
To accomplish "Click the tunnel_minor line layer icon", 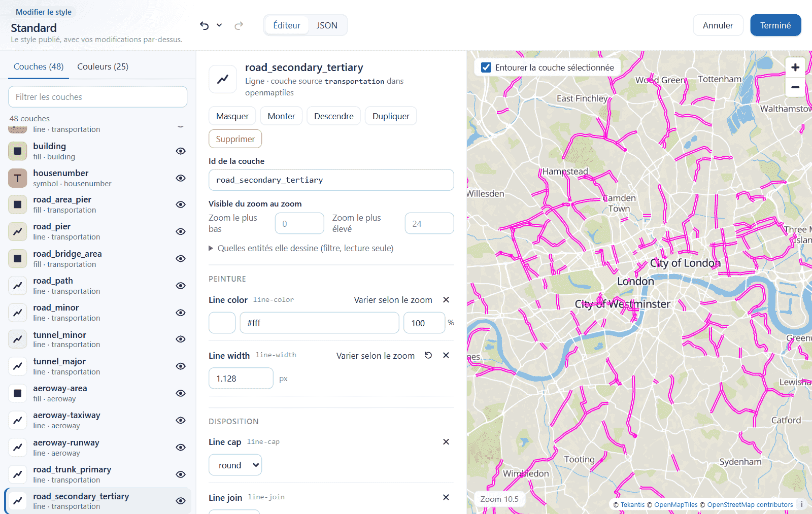I will [18, 339].
